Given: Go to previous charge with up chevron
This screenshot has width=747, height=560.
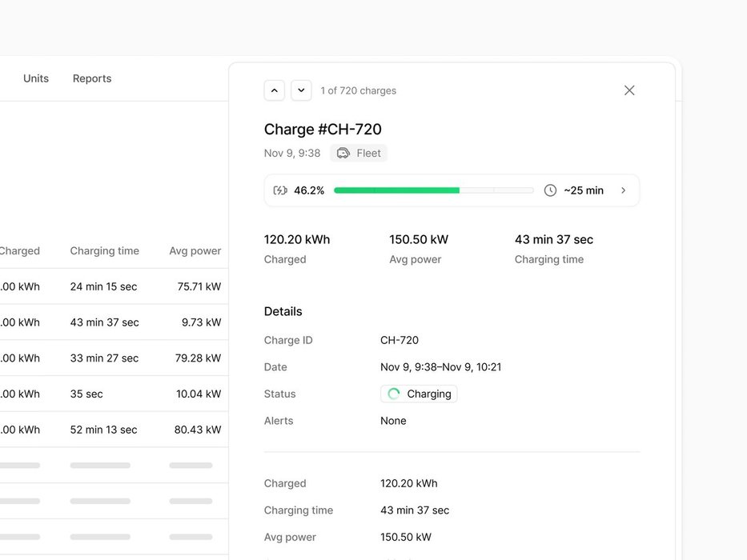Looking at the screenshot, I should click(275, 90).
